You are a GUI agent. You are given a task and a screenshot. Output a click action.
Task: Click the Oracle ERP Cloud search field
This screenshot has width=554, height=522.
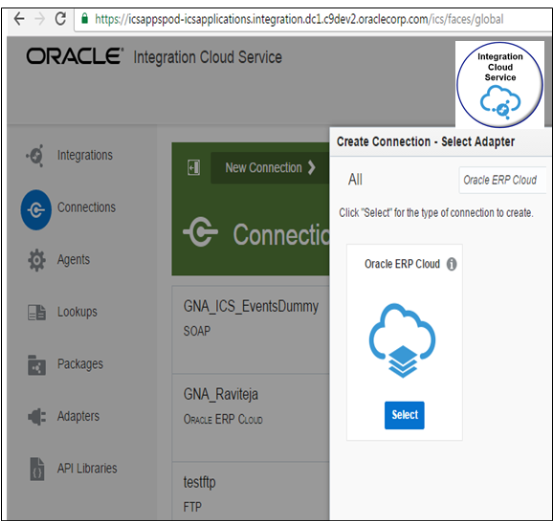[x=502, y=180]
